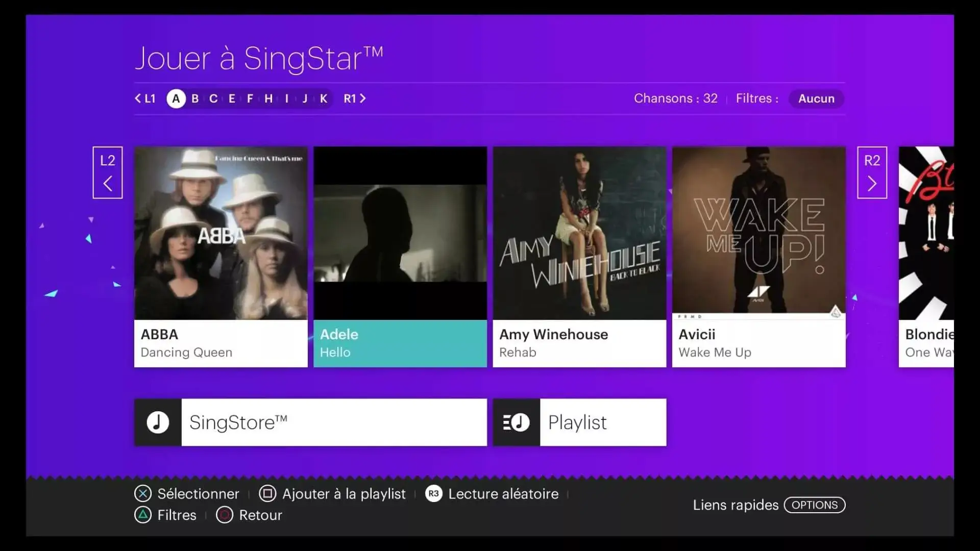The image size is (980, 551).
Task: Click the circle button icon for Retour
Action: click(225, 515)
